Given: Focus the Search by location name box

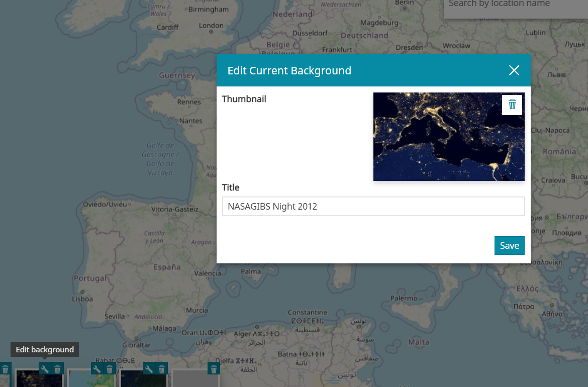Looking at the screenshot, I should point(515,4).
